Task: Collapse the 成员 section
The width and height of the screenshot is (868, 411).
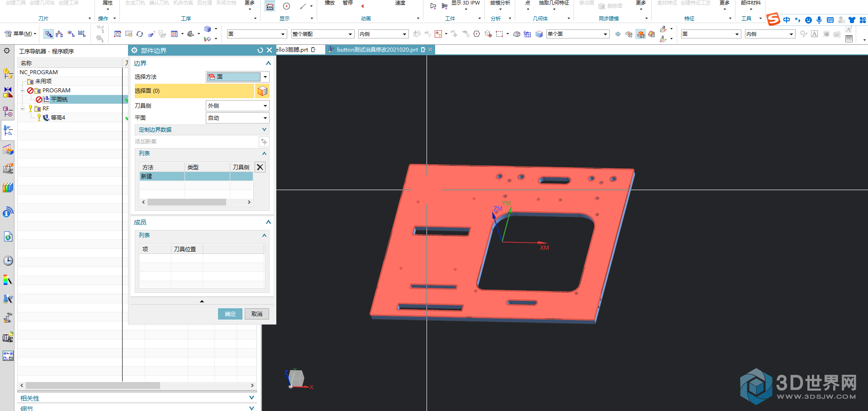Action: coord(268,222)
